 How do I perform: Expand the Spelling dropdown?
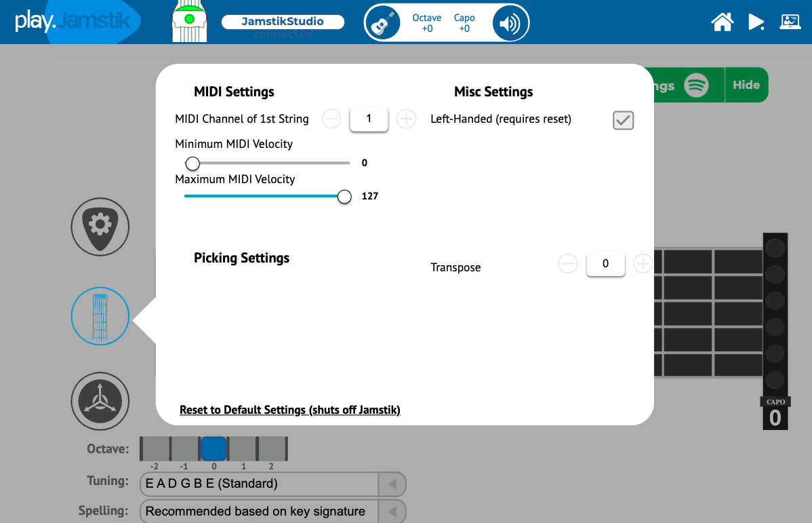[x=392, y=511]
